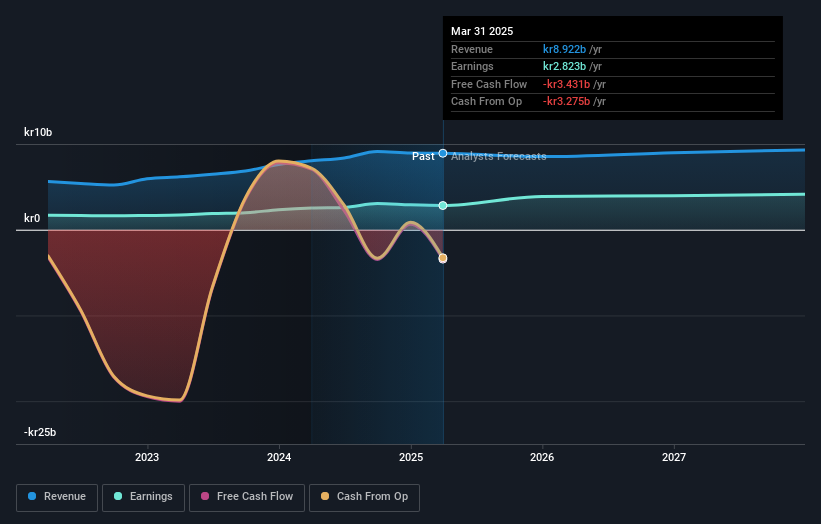The image size is (821, 524).
Task: Click the Revenue value kr8.922b in tooltip
Action: click(564, 49)
